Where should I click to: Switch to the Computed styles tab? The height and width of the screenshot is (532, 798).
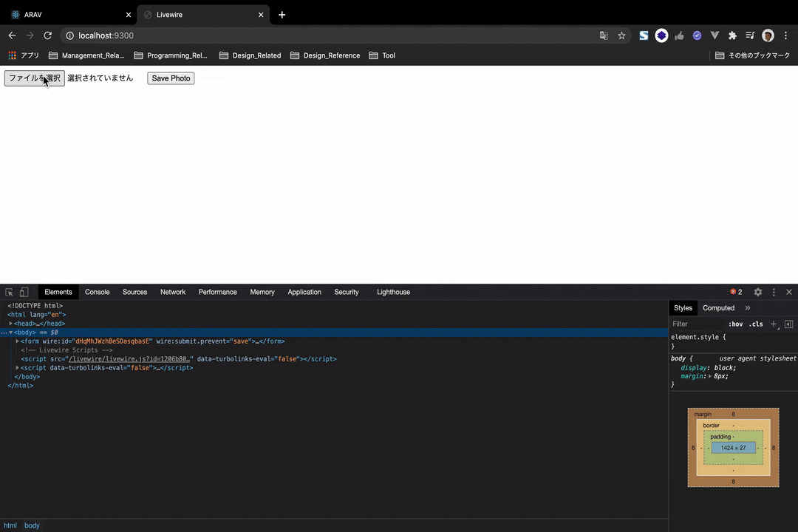click(x=718, y=307)
